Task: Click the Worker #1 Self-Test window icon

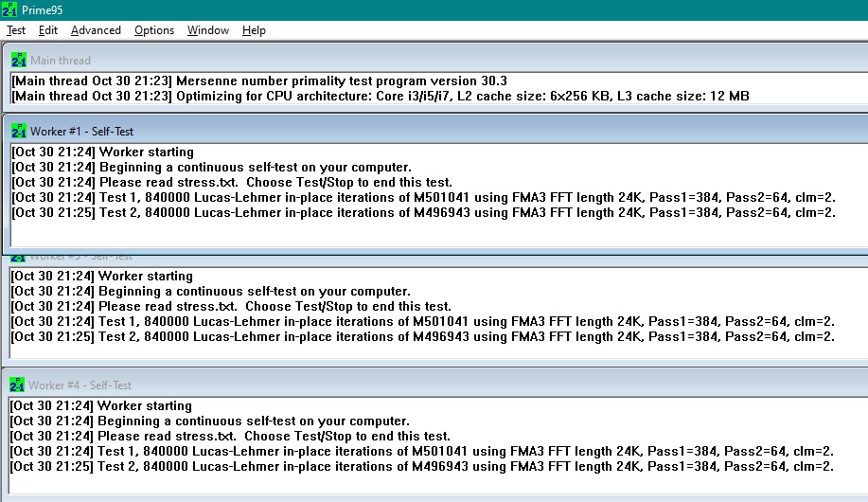Action: 19,131
